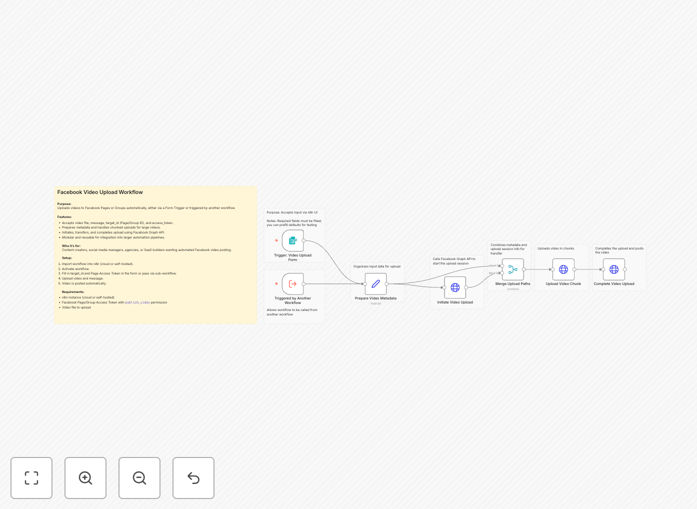Select the Initiate Video Upload globe node
697x509 pixels.
click(455, 288)
